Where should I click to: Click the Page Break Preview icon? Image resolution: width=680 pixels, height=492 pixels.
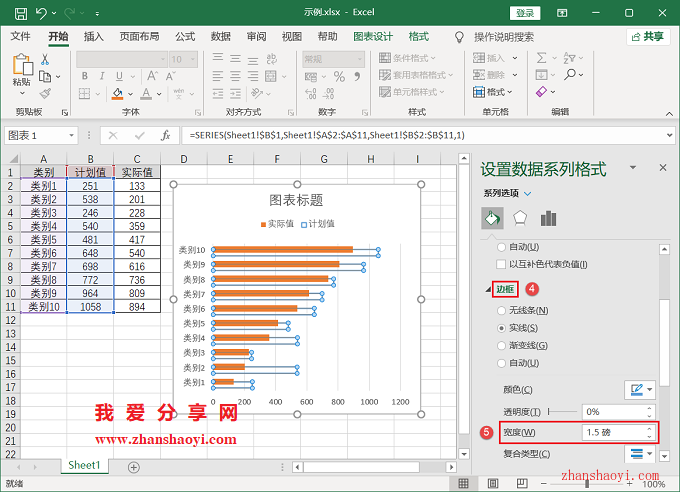tap(522, 483)
